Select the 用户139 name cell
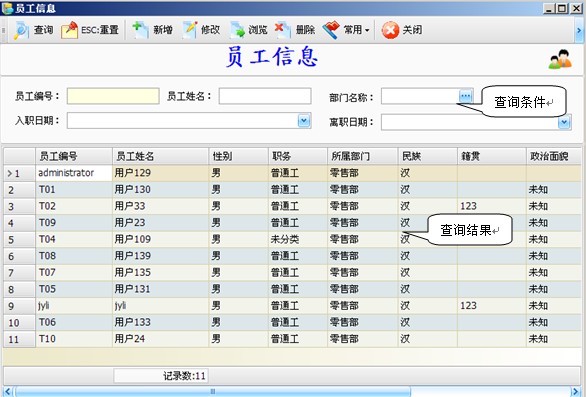This screenshot has height=397, width=586. 160,256
